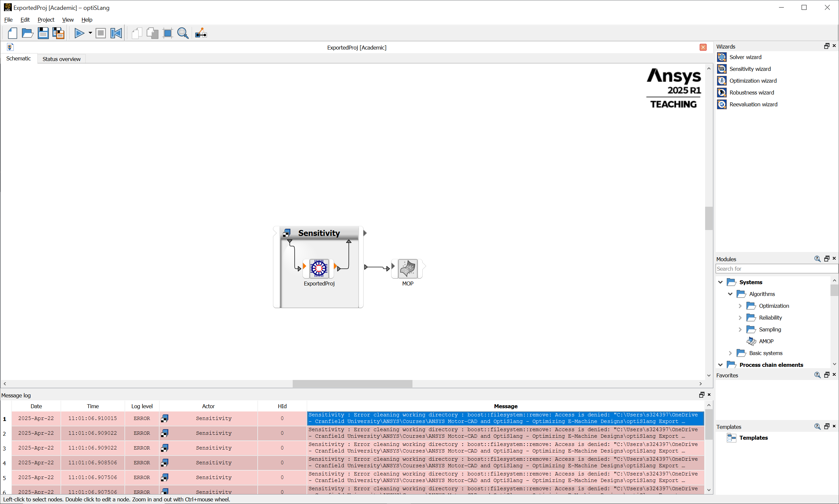Undock the Favorites panel
Image resolution: width=839 pixels, height=504 pixels.
pos(827,375)
